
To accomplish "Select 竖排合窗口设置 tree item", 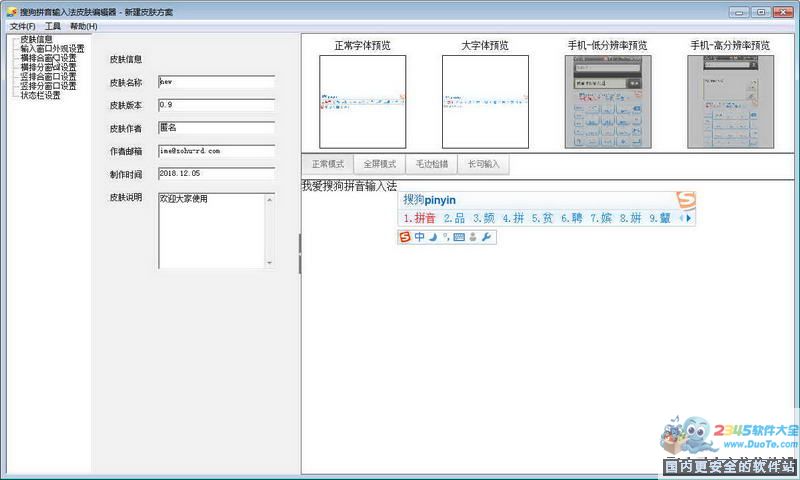I will click(x=48, y=77).
